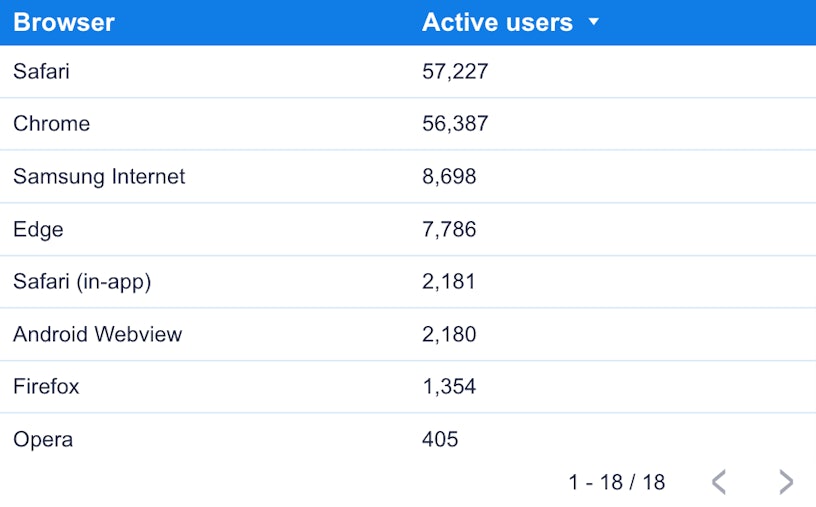
Task: Select the Opera browser row
Action: coord(43,439)
